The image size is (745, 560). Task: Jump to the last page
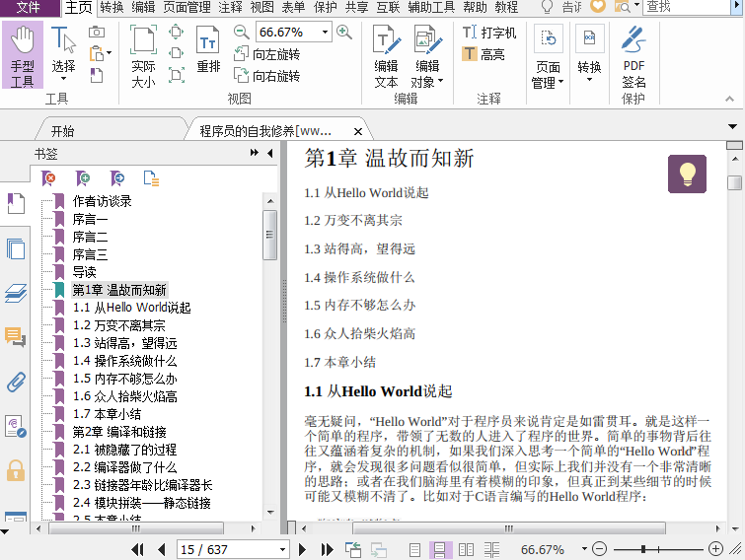pos(327,549)
